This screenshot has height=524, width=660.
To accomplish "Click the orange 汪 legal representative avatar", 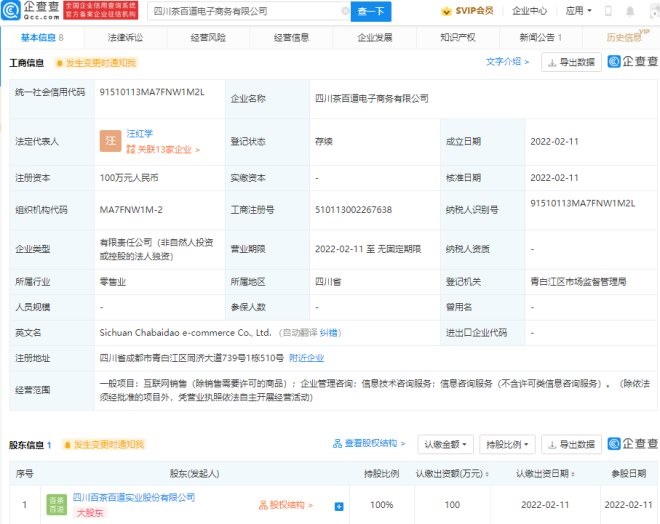I will pyautogui.click(x=110, y=140).
